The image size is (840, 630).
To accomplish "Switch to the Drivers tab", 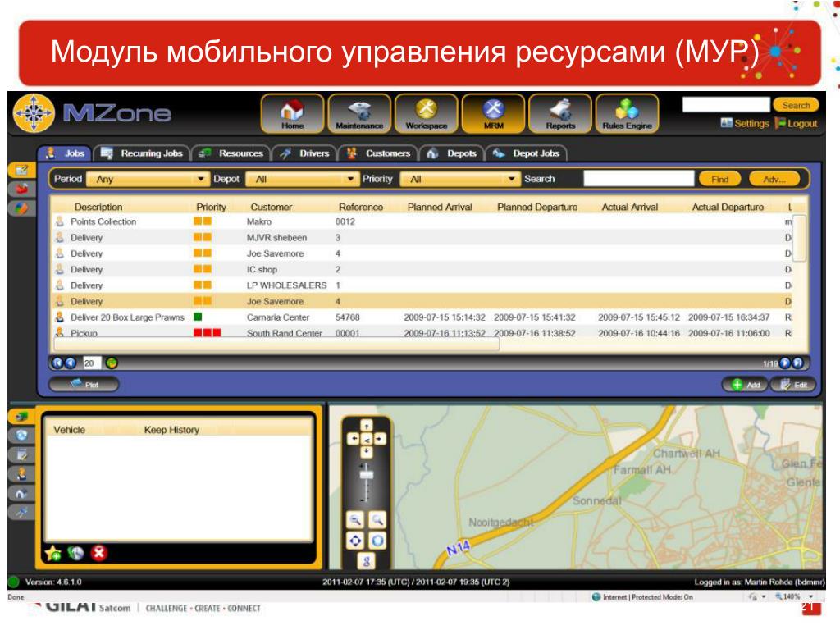I will [x=305, y=153].
